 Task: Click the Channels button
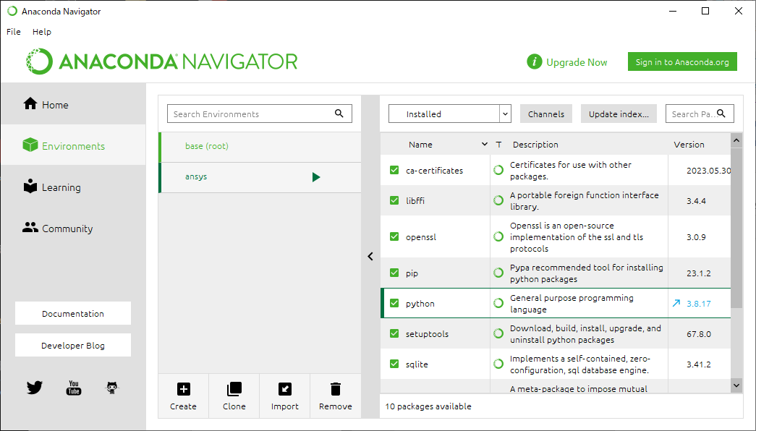coord(546,114)
